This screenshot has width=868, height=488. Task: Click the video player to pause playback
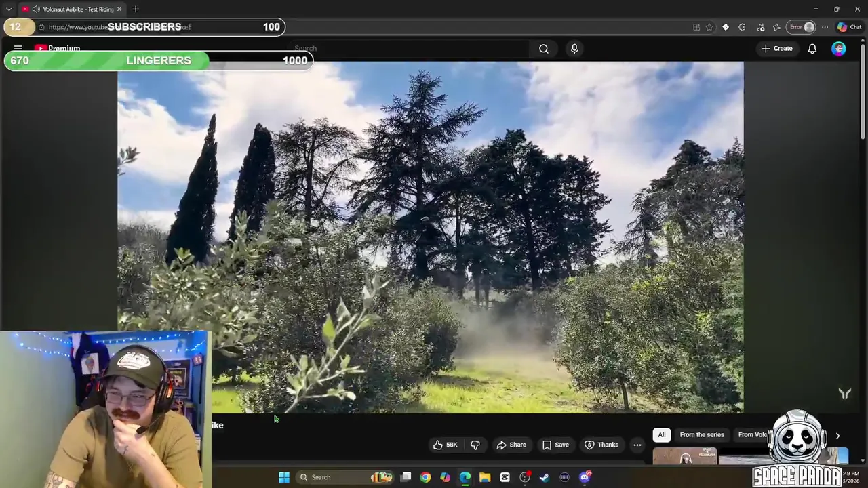coord(431,237)
